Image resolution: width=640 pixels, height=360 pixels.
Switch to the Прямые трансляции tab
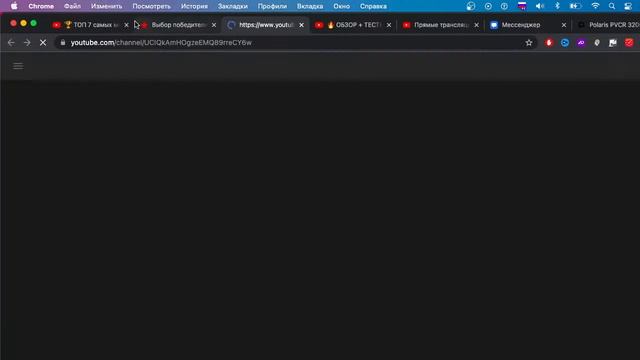439,25
